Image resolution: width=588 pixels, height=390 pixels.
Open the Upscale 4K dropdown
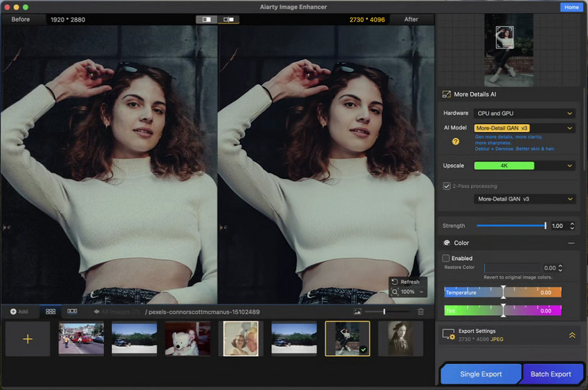pos(524,165)
